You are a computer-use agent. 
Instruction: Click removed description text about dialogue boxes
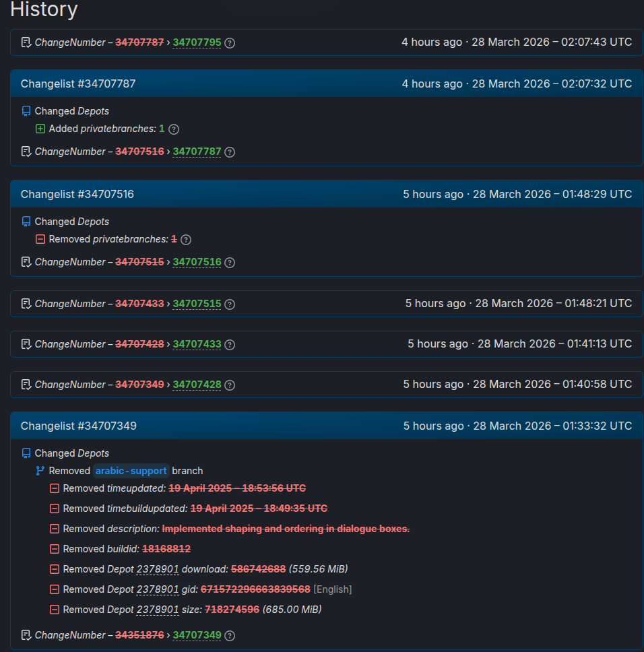point(286,529)
